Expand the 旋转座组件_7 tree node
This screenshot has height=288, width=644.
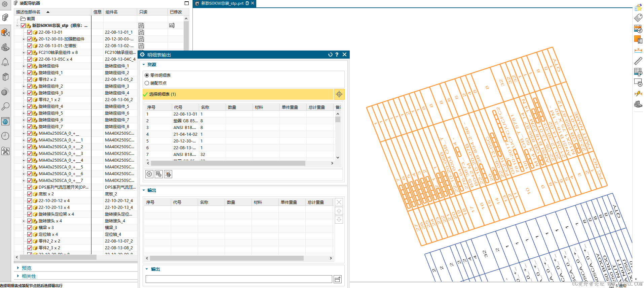24,127
